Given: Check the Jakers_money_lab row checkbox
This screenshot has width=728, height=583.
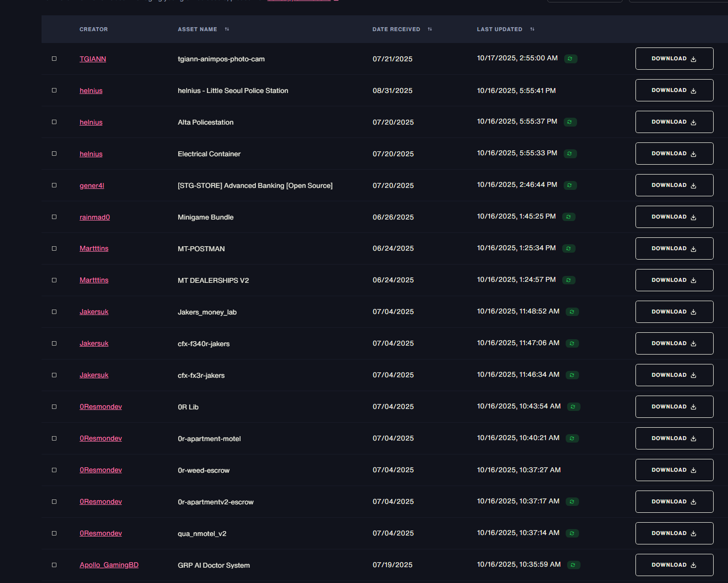Looking at the screenshot, I should pyautogui.click(x=54, y=312).
